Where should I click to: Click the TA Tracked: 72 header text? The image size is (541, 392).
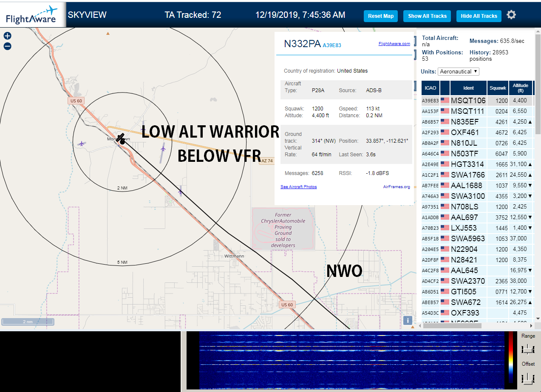[193, 15]
